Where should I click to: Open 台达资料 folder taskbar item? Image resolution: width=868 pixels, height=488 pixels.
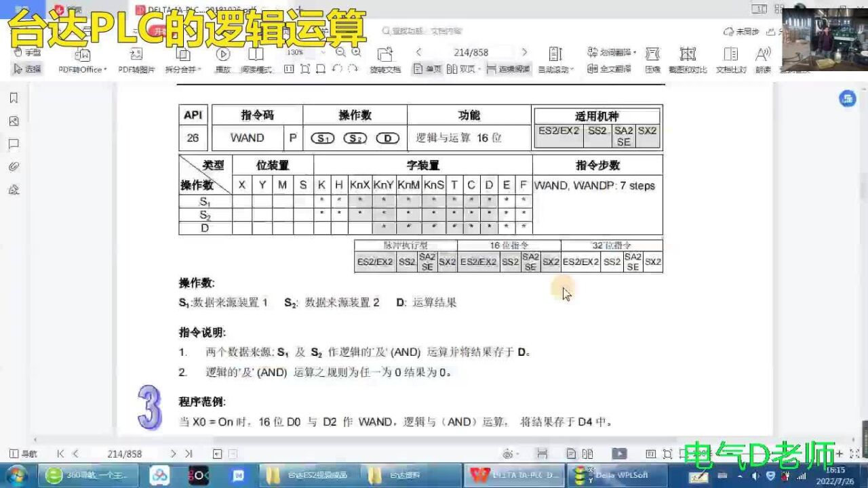pos(409,475)
